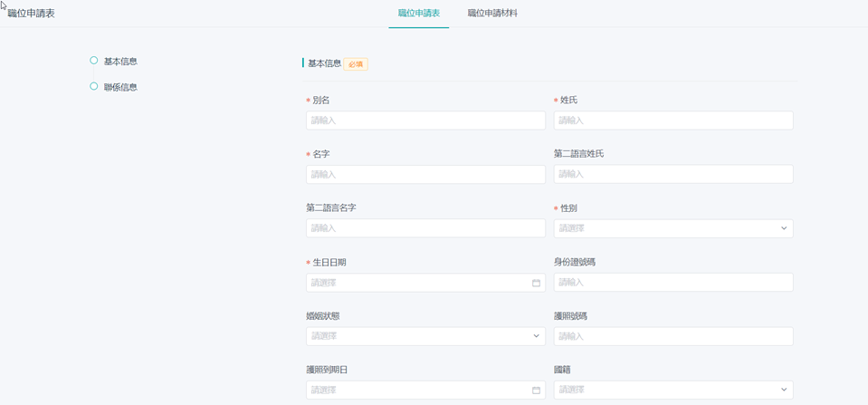The width and height of the screenshot is (868, 405).
Task: Select the 基本信息 step circle in sidebar
Action: click(93, 61)
